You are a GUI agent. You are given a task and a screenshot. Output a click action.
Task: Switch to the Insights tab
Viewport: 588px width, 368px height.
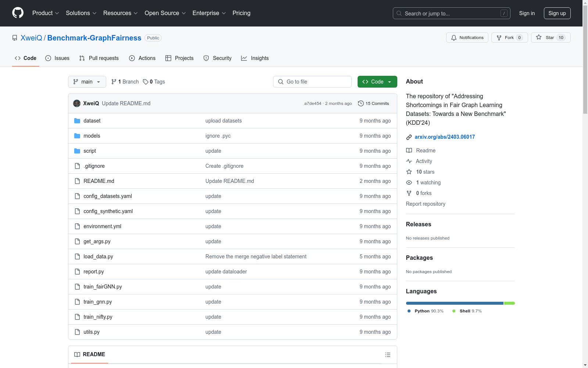coord(255,58)
